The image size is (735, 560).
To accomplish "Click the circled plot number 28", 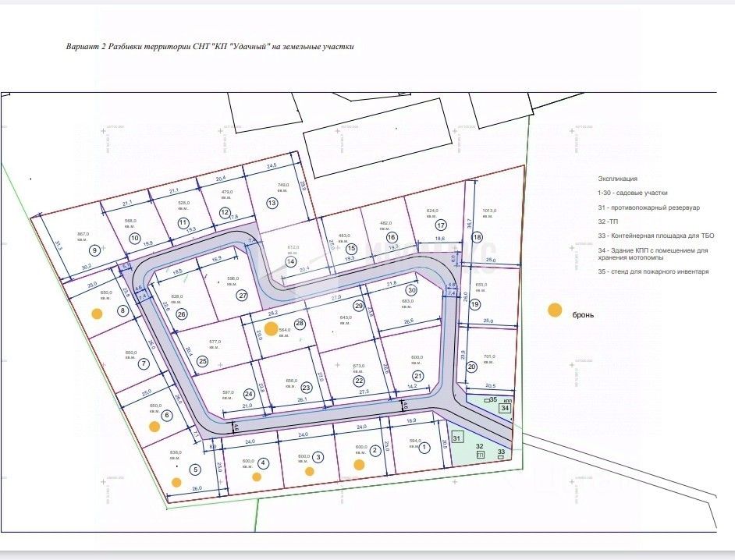I will (300, 324).
